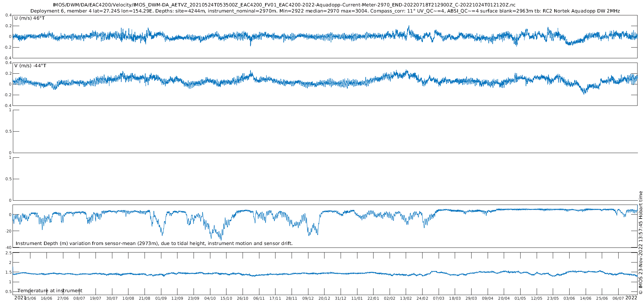Screen dimensions: 644x304
Task: Click the '07/03' date tick label
Action: 439,298
